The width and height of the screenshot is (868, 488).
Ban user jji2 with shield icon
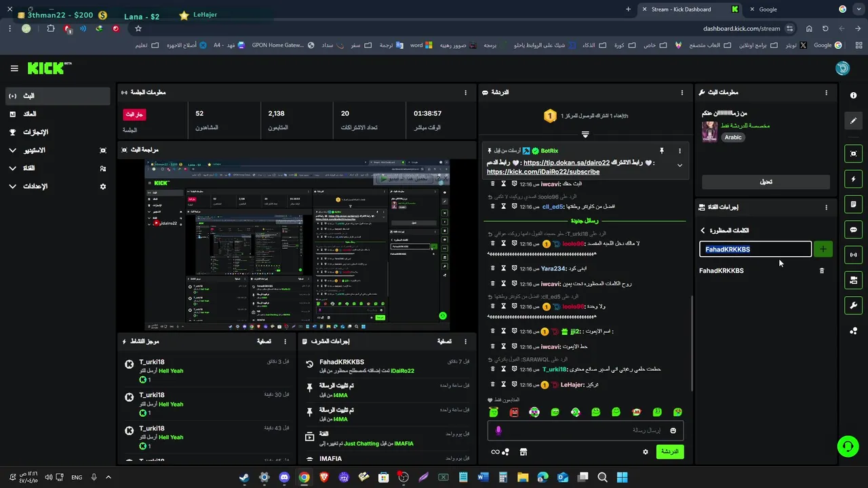(514, 331)
